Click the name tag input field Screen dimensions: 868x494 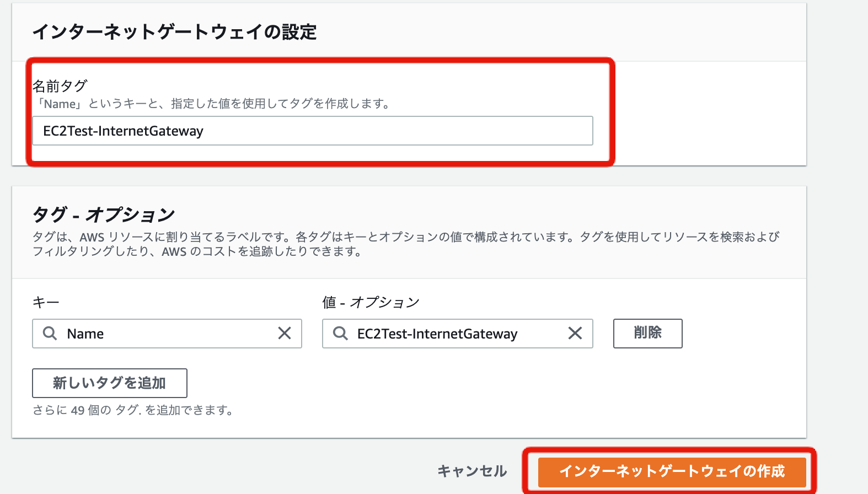(x=313, y=131)
